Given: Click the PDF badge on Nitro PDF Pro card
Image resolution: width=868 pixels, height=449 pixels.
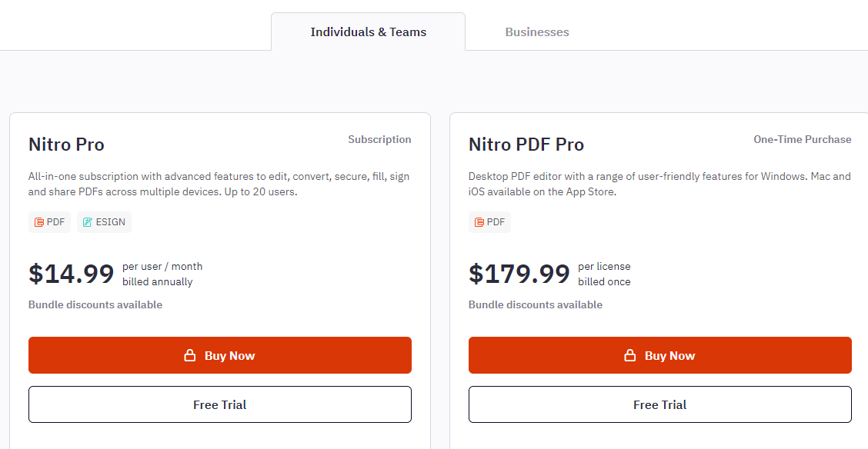Looking at the screenshot, I should coord(489,221).
